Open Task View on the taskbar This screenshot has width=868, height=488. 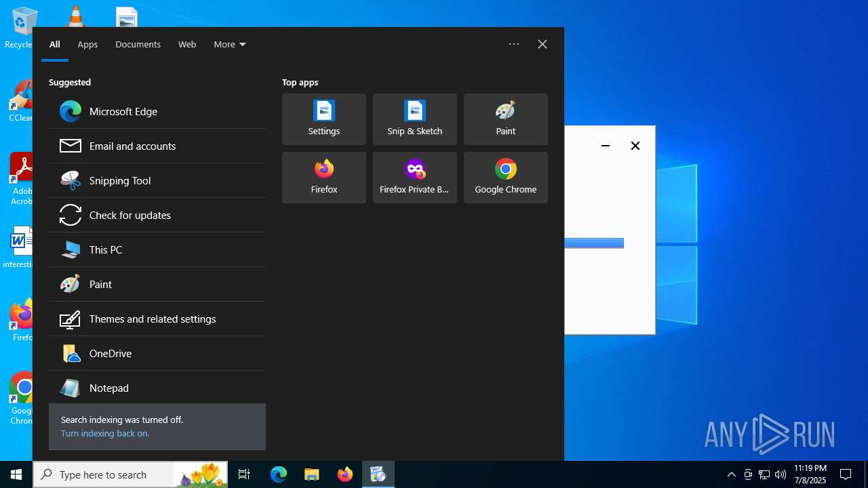click(244, 474)
